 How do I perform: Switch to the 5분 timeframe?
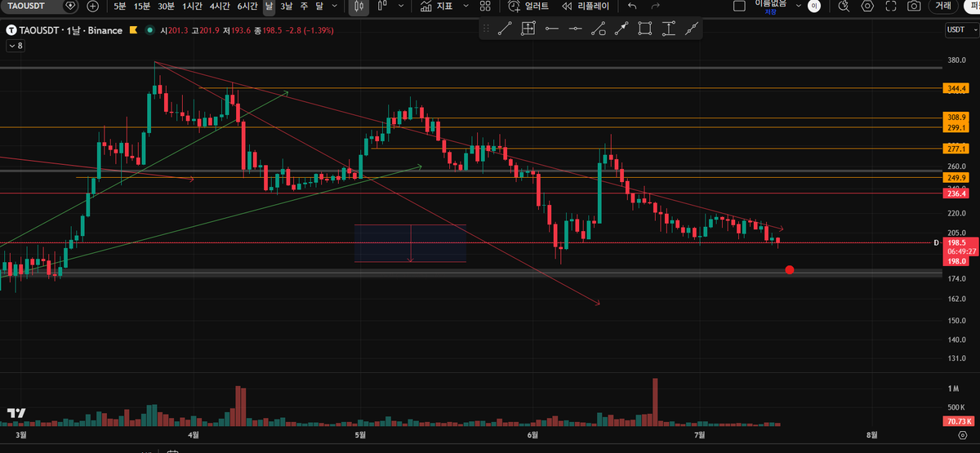click(x=120, y=6)
